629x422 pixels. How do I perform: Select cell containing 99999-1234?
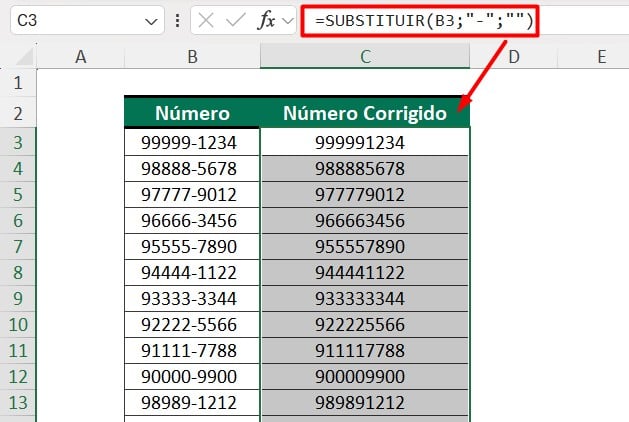pos(193,142)
